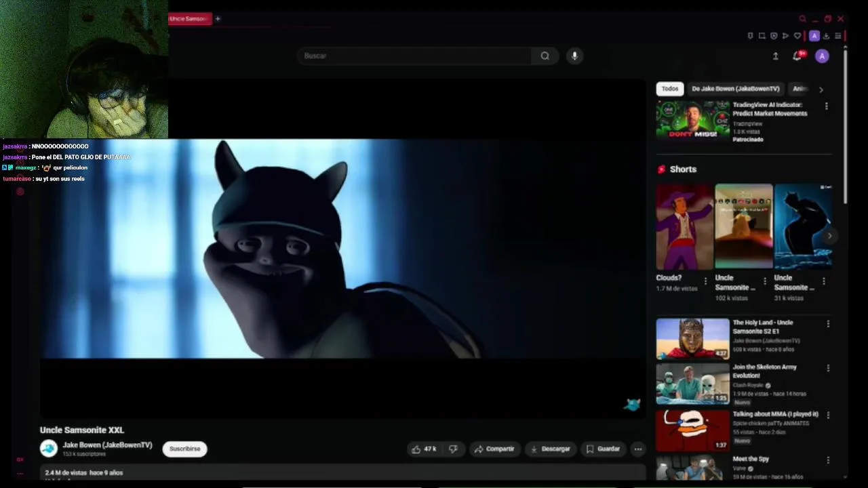Open the Talking about MMA thumbnail
The width and height of the screenshot is (868, 488).
pos(692,430)
